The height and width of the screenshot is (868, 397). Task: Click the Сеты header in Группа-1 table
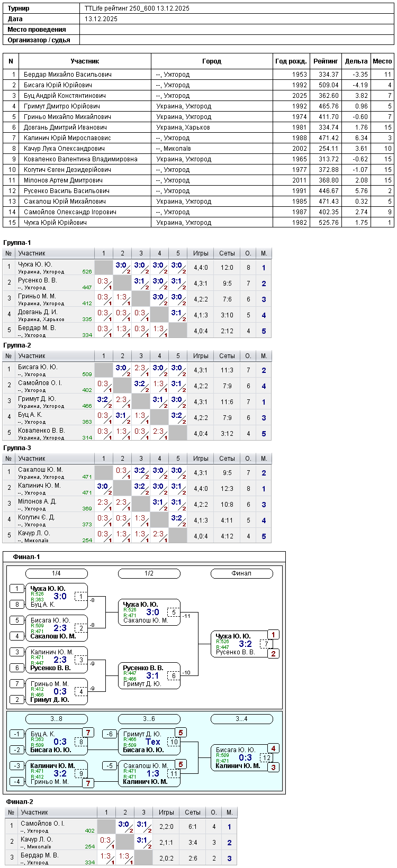227,253
